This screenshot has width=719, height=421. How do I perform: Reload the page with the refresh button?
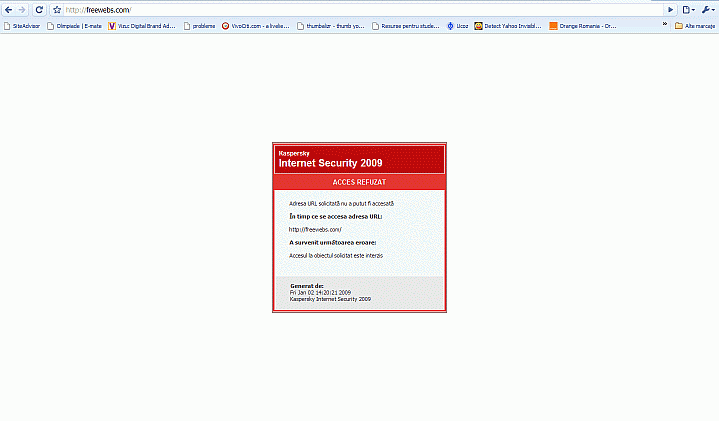pos(39,10)
